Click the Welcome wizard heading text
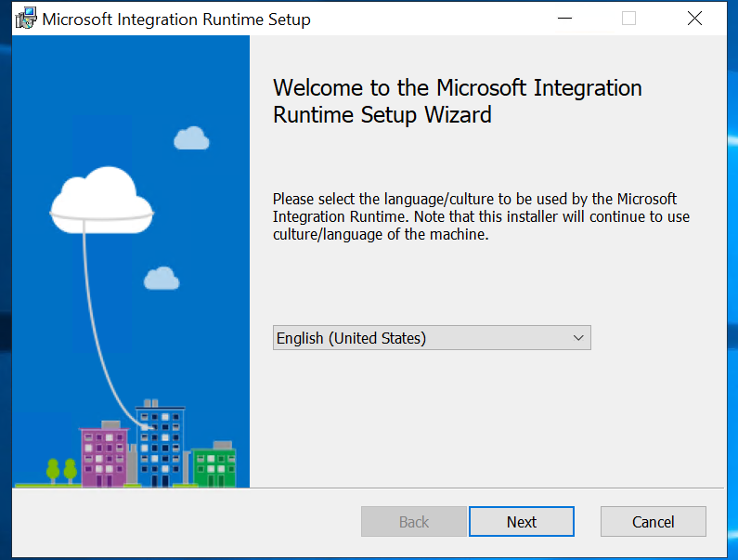The width and height of the screenshot is (738, 560). (x=457, y=101)
